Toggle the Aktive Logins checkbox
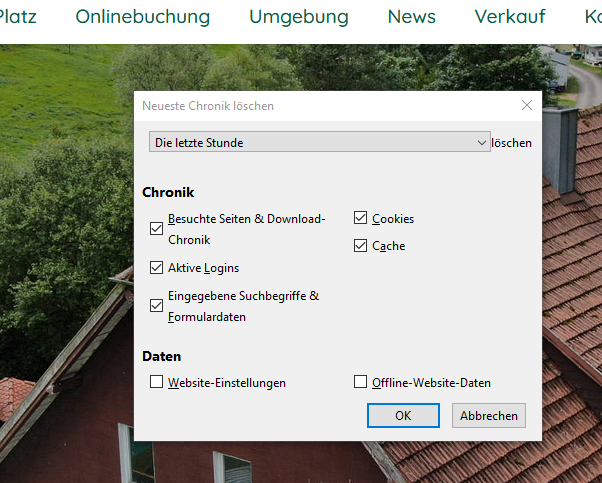This screenshot has width=602, height=483. pos(157,268)
